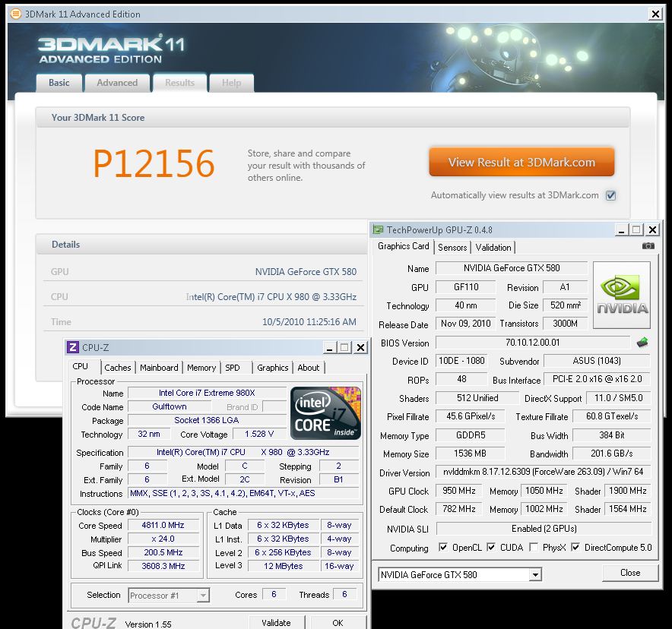Uncheck automatically view results at 3DMark.com
The height and width of the screenshot is (629, 672).
click(x=610, y=195)
